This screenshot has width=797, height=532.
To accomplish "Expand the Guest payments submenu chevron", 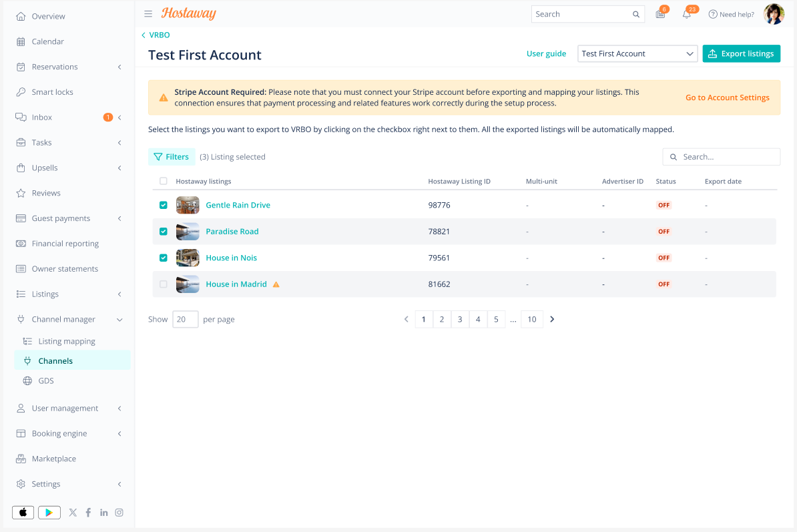I will click(x=119, y=218).
